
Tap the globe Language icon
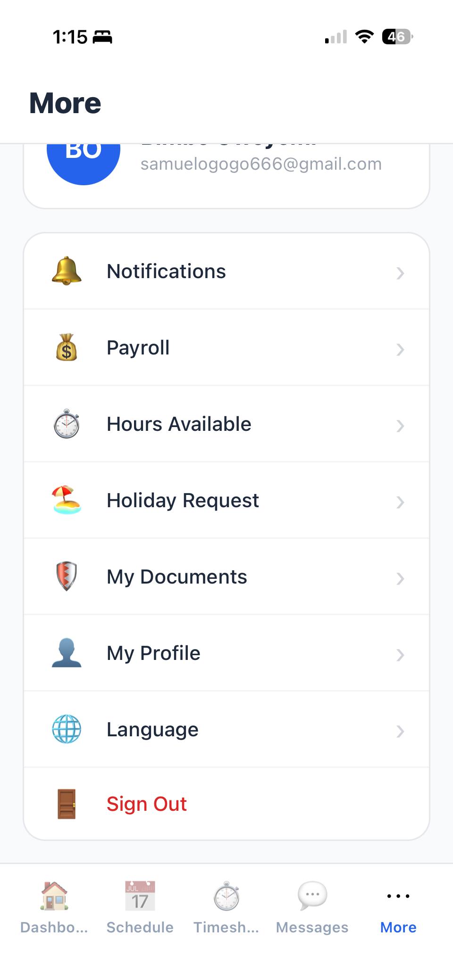coord(67,729)
